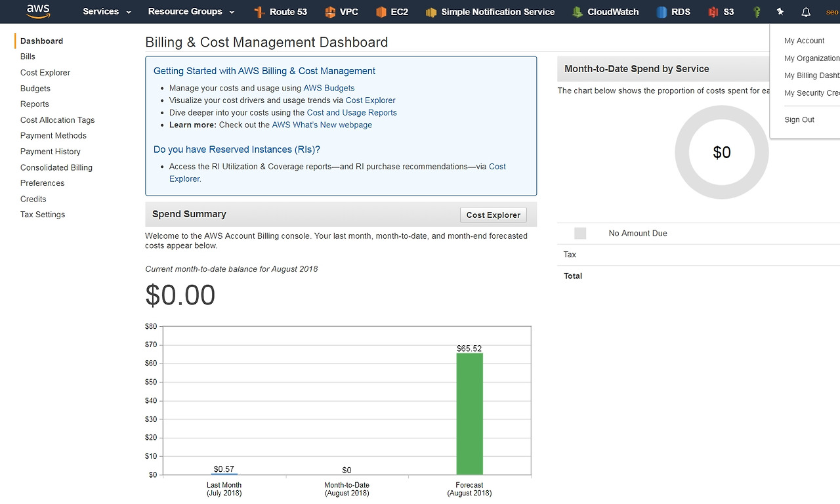The image size is (840, 504).
Task: Expand the Resource Groups dropdown
Action: click(x=191, y=12)
